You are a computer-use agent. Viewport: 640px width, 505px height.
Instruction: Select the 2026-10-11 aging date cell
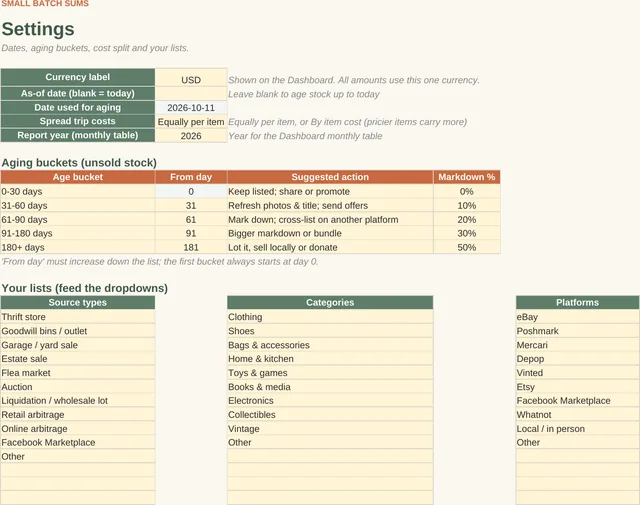pos(191,108)
